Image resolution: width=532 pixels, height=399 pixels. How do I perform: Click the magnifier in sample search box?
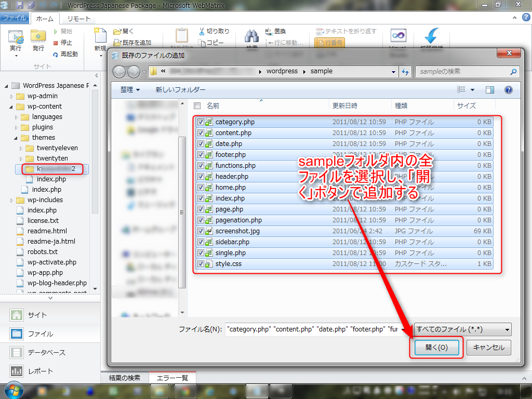click(x=513, y=72)
